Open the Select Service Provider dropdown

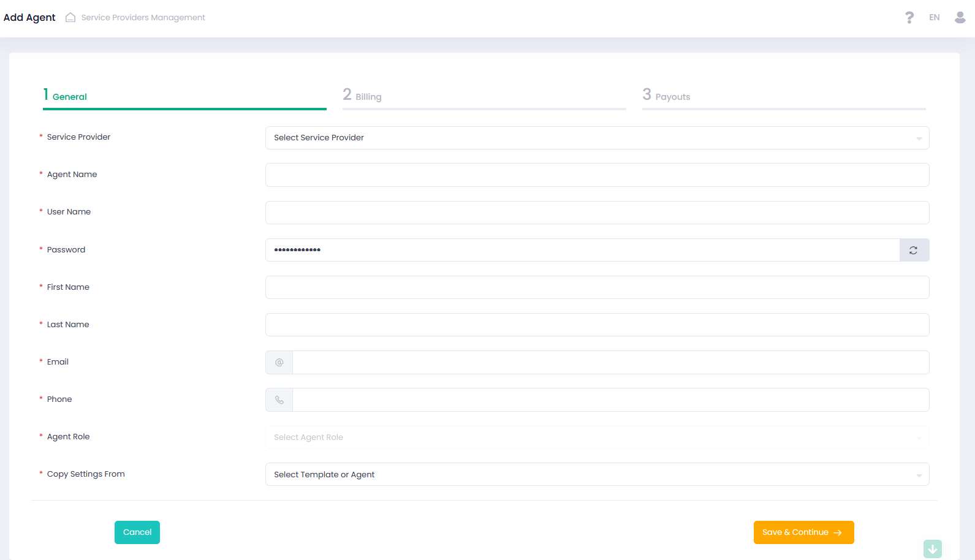(597, 138)
